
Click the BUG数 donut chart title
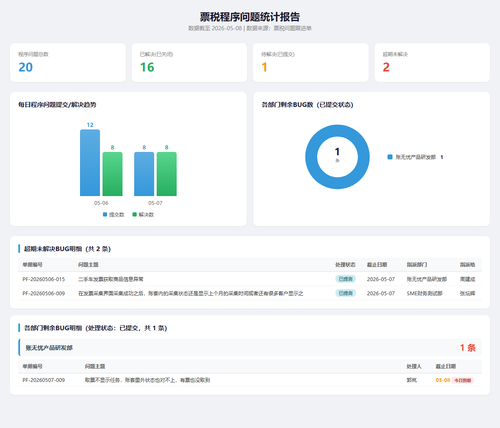(x=307, y=105)
